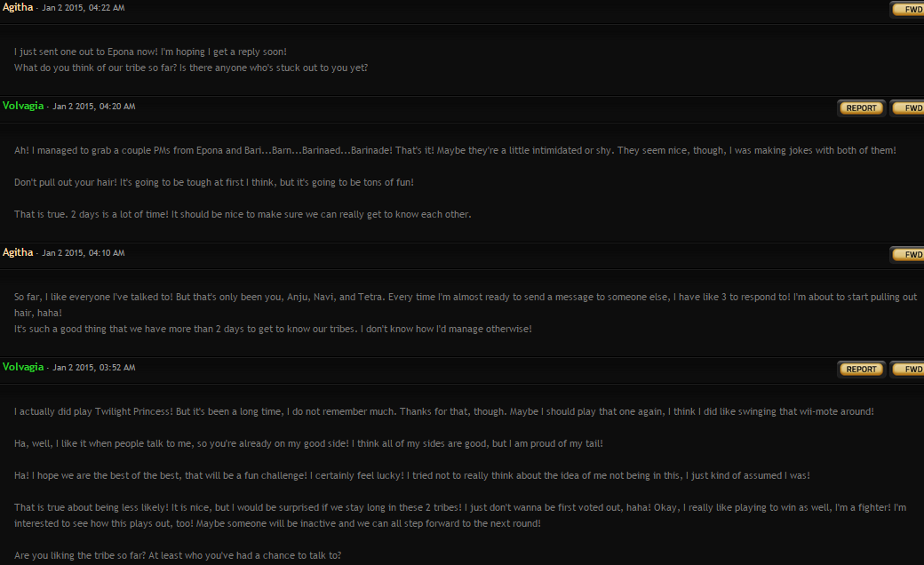The width and height of the screenshot is (924, 565).
Task: Open Volvagia's profile from the 04:20 AM post
Action: click(x=23, y=106)
